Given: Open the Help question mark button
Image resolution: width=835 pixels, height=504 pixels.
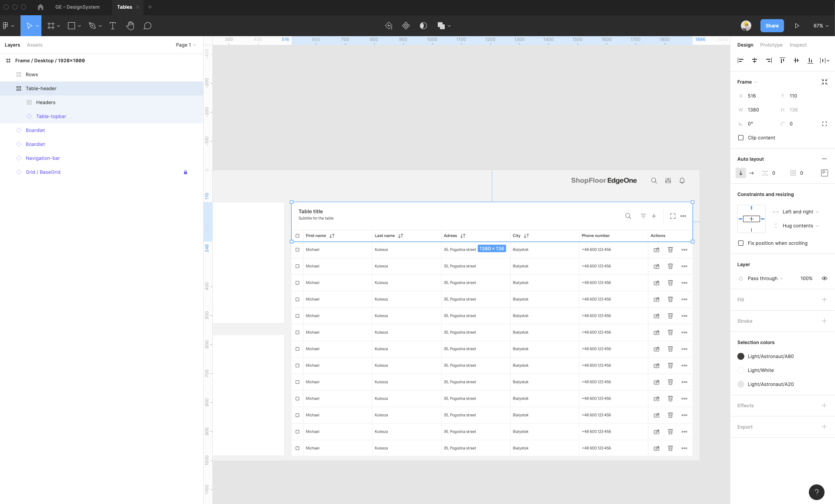Looking at the screenshot, I should click(x=816, y=492).
